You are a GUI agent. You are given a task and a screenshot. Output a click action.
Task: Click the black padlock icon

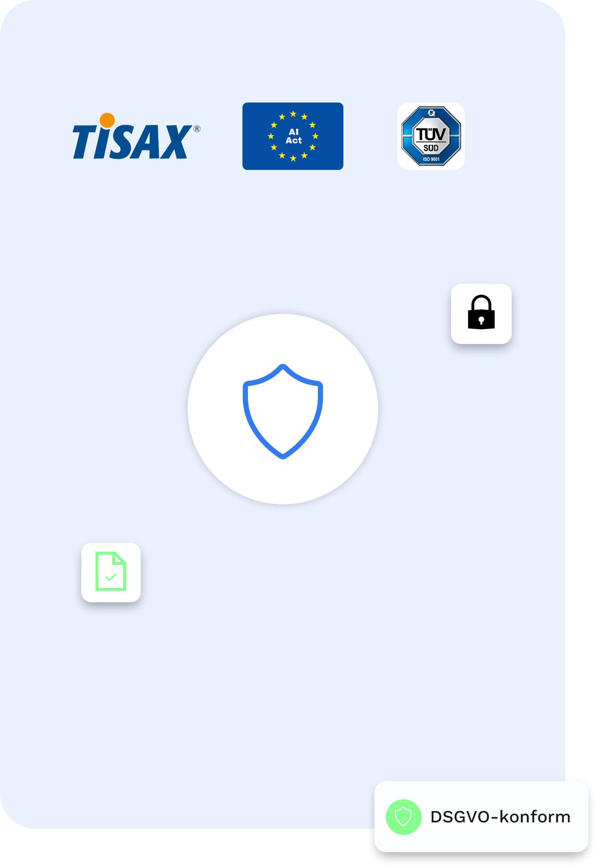coord(481,312)
